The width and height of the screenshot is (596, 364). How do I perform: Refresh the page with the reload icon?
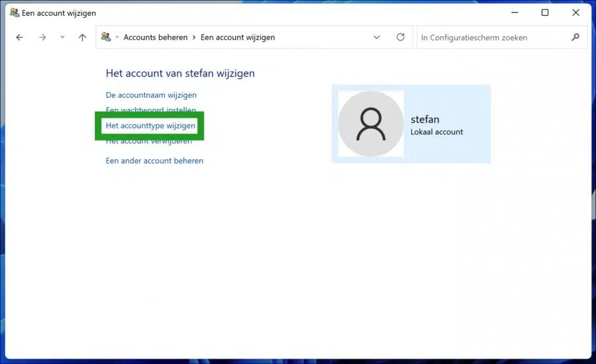click(400, 37)
